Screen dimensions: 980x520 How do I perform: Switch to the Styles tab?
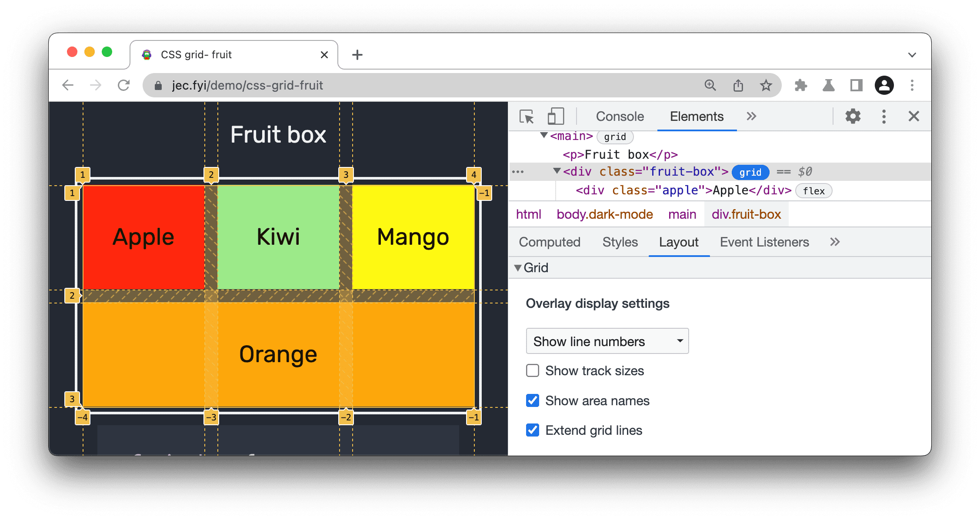click(x=619, y=242)
